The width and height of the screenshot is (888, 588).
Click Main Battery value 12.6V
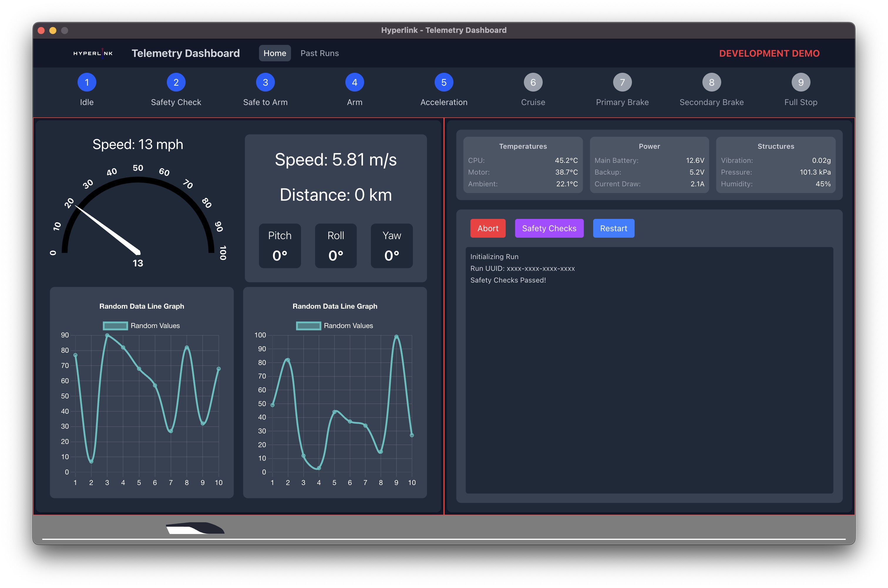pos(695,160)
